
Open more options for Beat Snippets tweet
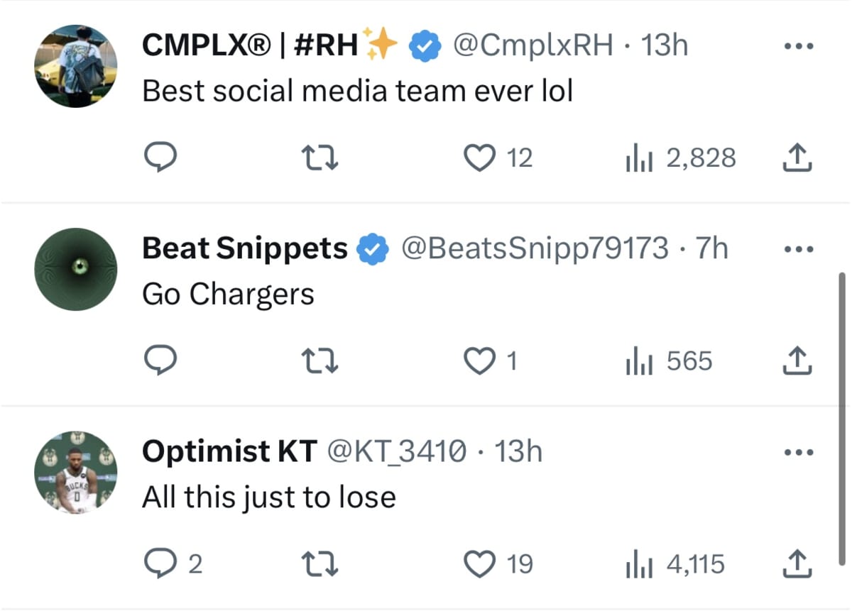click(x=797, y=249)
